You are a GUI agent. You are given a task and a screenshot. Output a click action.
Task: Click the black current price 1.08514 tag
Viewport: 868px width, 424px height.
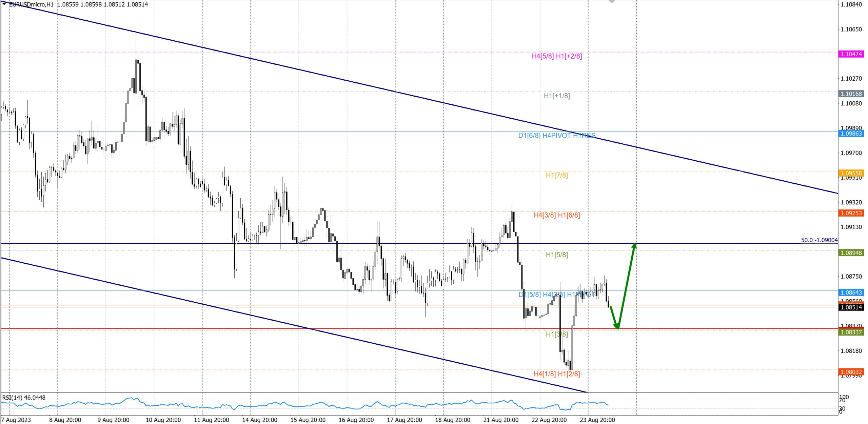(x=851, y=307)
